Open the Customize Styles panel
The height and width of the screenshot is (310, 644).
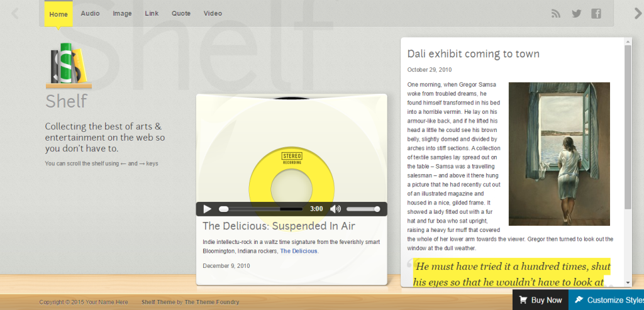(x=606, y=300)
